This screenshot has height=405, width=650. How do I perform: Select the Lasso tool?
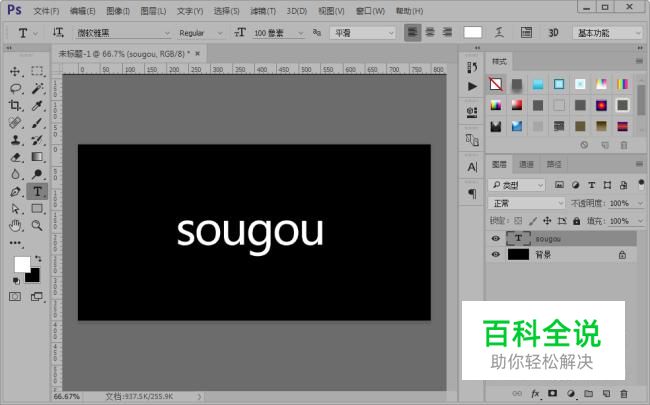(15, 88)
